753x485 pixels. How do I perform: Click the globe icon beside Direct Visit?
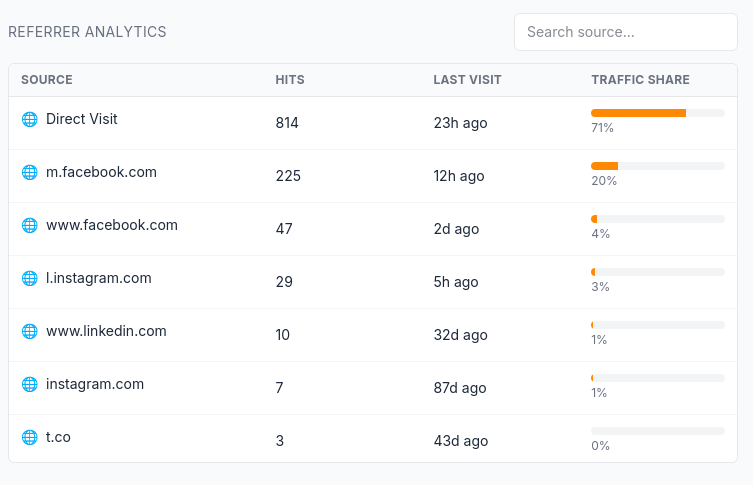[x=29, y=119]
